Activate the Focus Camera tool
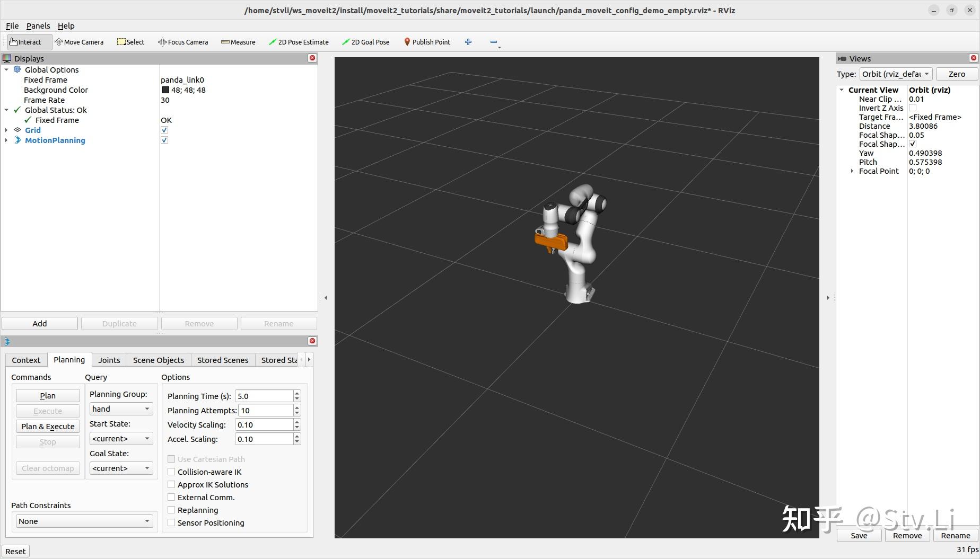 (x=183, y=42)
